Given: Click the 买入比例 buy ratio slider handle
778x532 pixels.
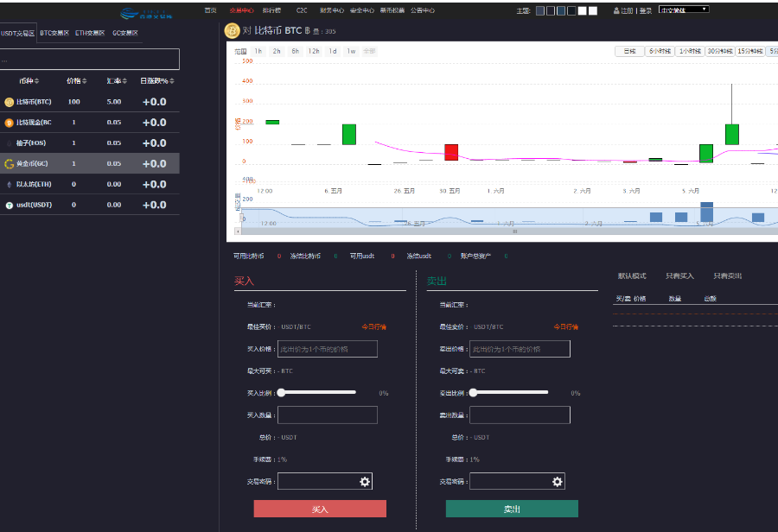Looking at the screenshot, I should point(281,393).
